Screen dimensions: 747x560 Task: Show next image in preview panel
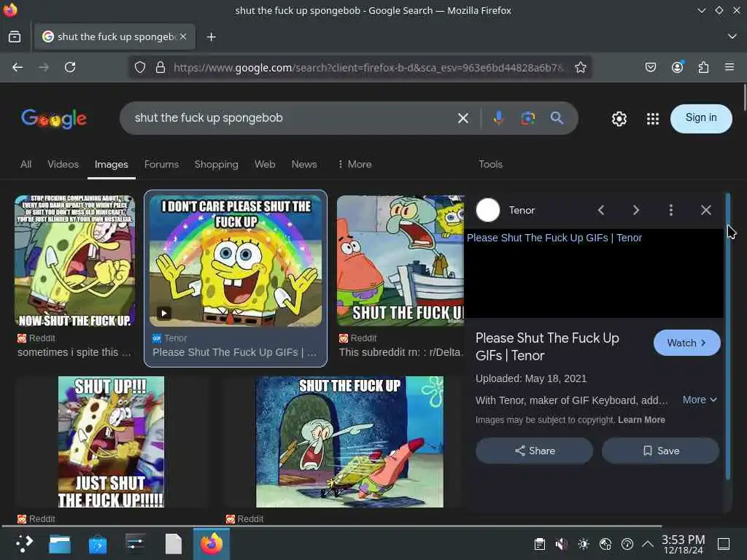click(635, 210)
